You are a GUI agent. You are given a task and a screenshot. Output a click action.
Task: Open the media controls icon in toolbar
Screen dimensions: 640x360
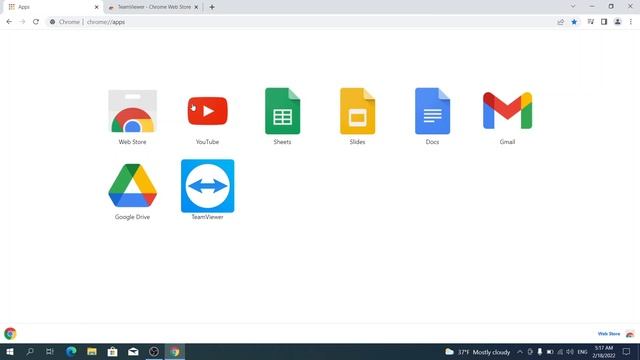pos(591,22)
